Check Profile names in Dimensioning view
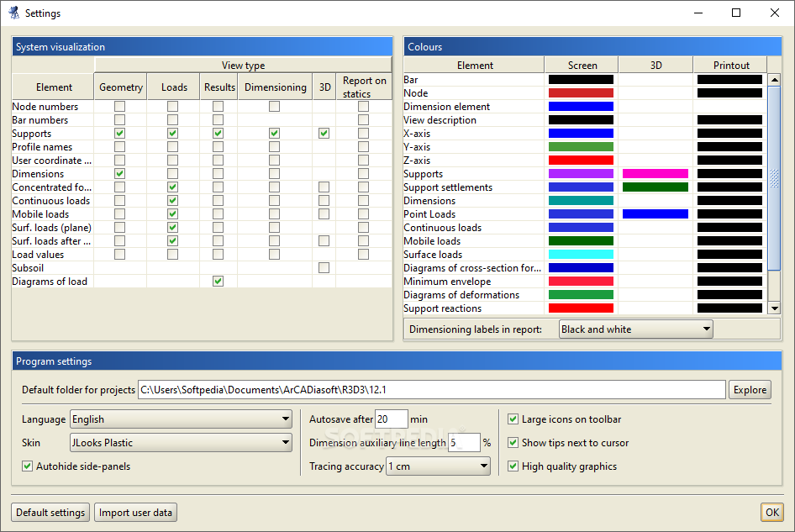Viewport: 795px width, 532px height. [x=274, y=146]
